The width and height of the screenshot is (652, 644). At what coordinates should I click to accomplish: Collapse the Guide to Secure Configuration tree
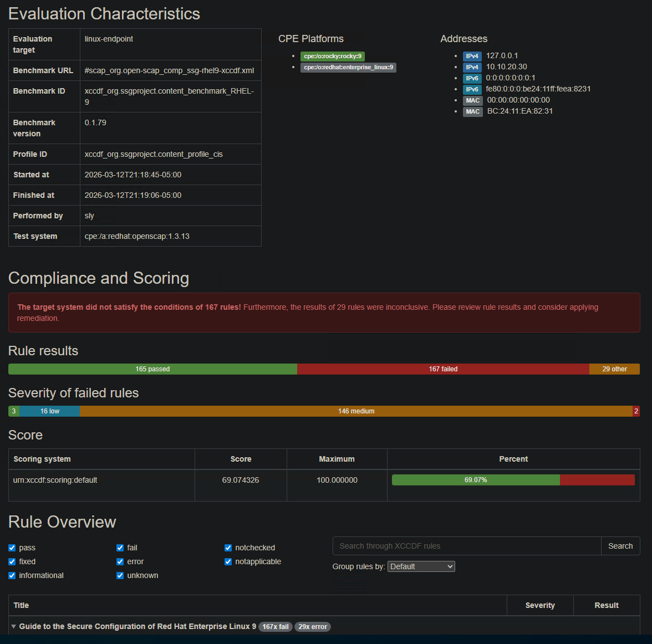13,626
